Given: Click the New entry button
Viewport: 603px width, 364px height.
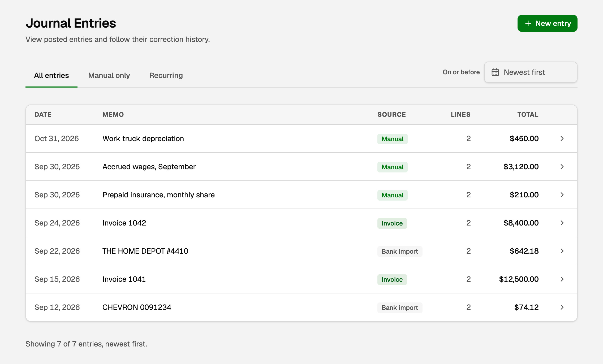Looking at the screenshot, I should pos(547,23).
